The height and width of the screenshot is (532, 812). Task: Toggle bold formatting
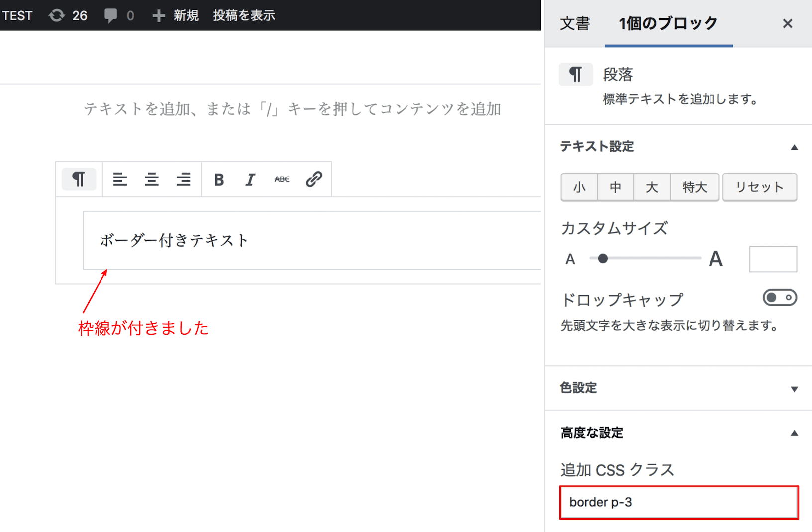point(219,179)
